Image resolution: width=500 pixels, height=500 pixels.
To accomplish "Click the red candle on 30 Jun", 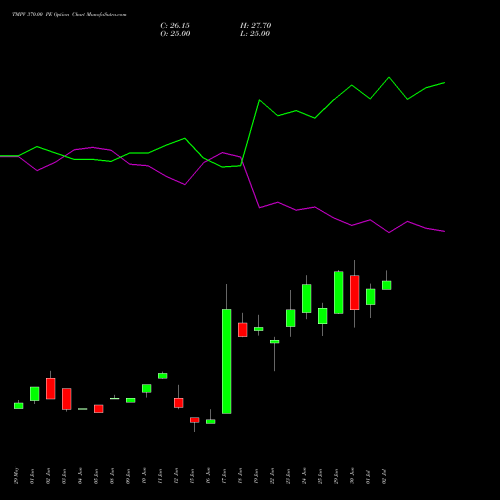I will tap(355, 293).
